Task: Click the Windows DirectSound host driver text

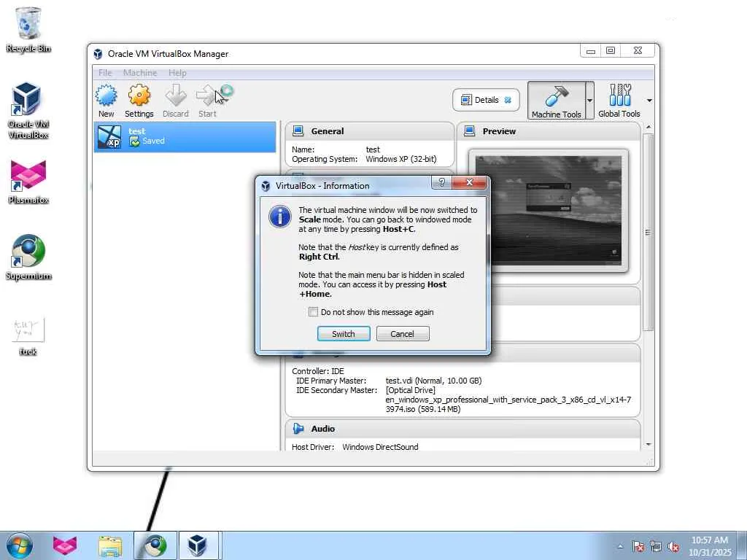Action: (x=380, y=447)
